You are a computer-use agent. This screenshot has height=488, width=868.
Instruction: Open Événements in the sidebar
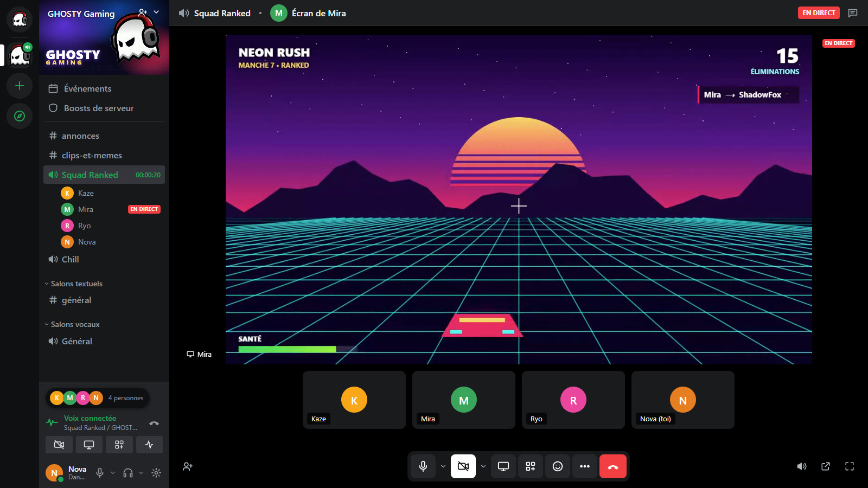104,88
